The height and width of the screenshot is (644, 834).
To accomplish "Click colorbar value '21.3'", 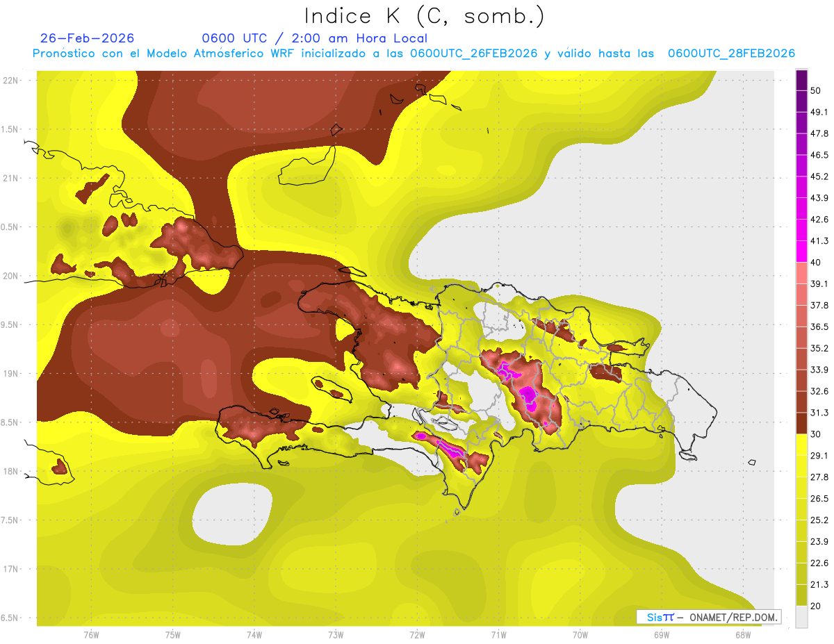I will click(x=819, y=584).
